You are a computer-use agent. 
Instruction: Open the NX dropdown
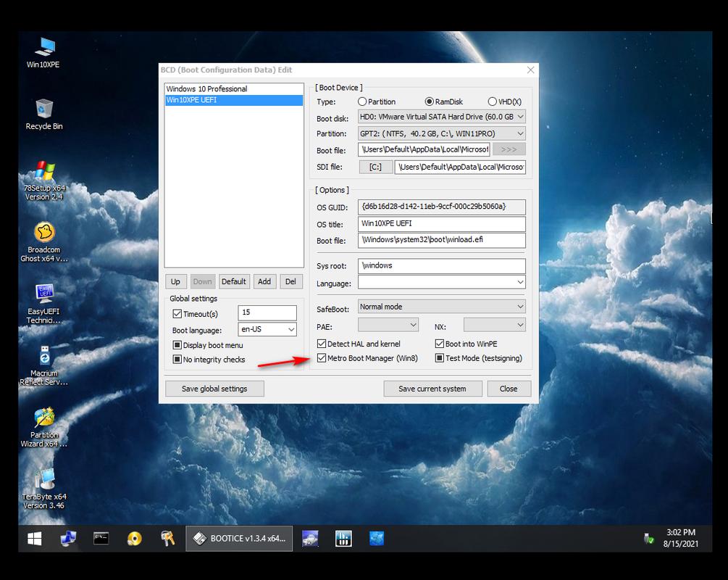click(x=495, y=325)
